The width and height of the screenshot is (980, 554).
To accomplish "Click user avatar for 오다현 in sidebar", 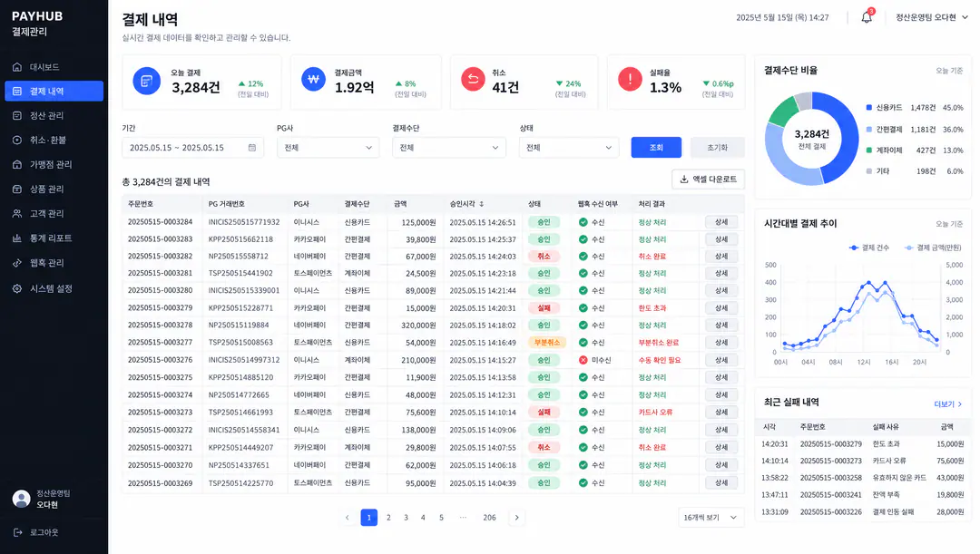I will coord(21,499).
